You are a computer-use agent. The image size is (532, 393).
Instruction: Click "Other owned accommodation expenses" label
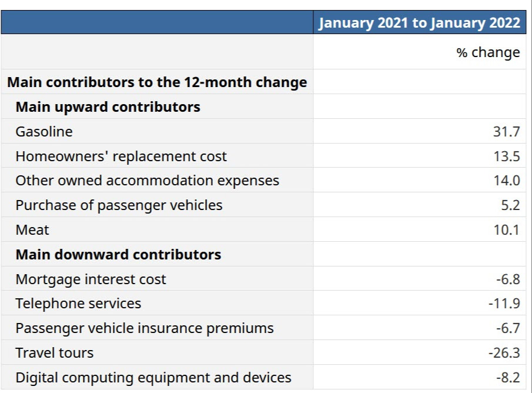click(x=148, y=181)
